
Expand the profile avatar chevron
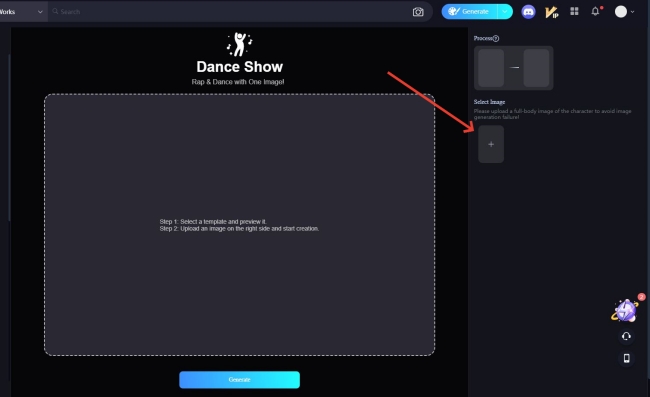click(x=632, y=12)
